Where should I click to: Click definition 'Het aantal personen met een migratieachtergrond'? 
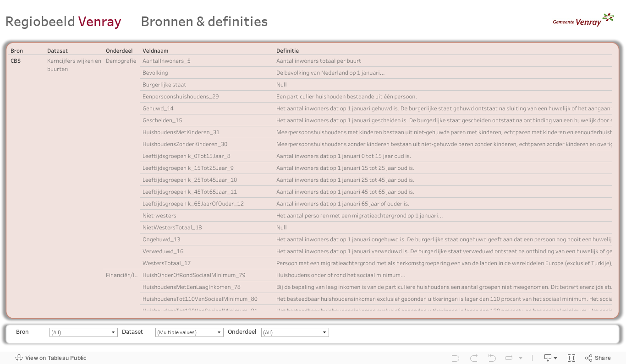(x=360, y=216)
